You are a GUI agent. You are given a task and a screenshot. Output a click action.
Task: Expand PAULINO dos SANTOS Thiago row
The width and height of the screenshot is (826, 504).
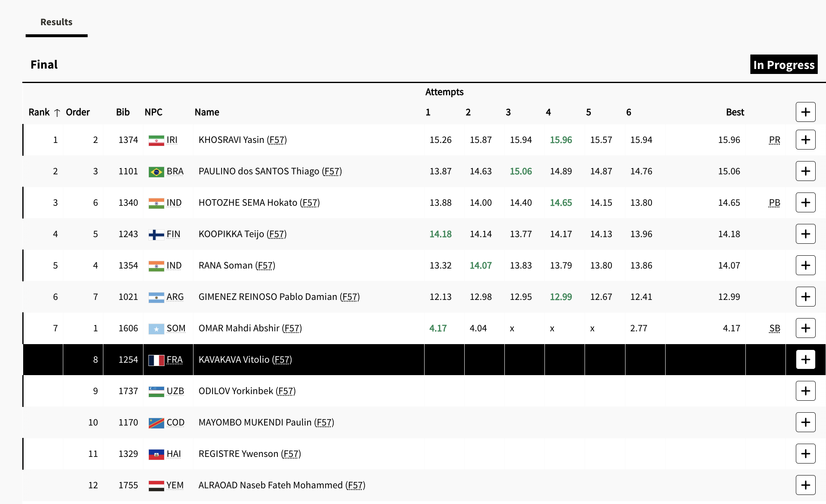(x=805, y=171)
